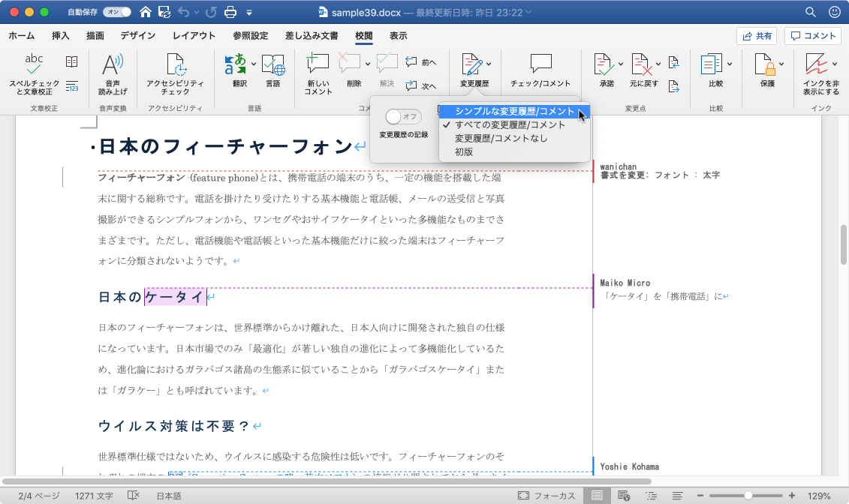Click the スペルチェックと文章校正 icon
This screenshot has width=849, height=504.
point(34,67)
